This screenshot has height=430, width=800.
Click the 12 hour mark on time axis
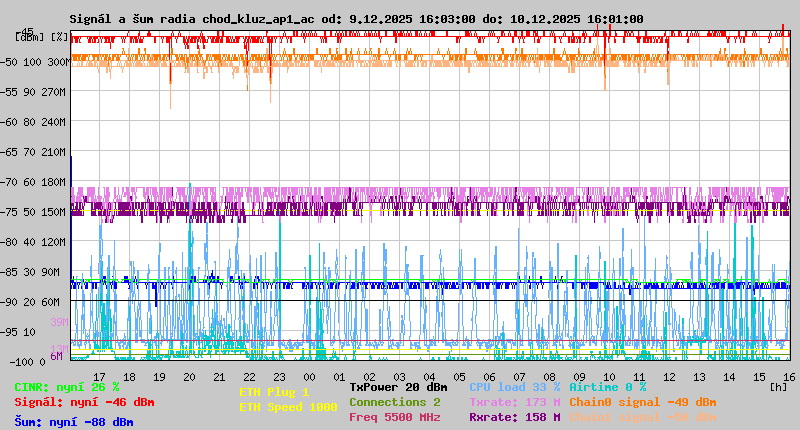click(669, 376)
